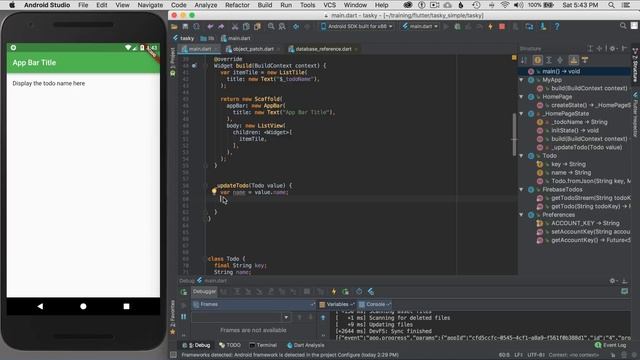Click the tasky breadcrumb
The image size is (640, 360).
(x=184, y=38)
